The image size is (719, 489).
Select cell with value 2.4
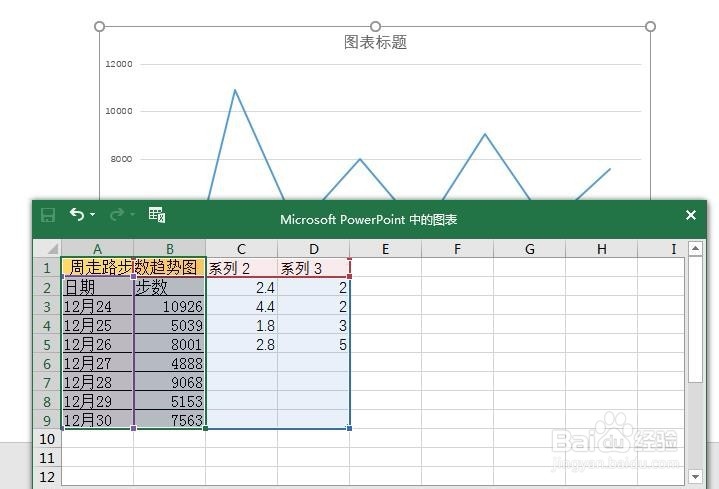tap(242, 287)
